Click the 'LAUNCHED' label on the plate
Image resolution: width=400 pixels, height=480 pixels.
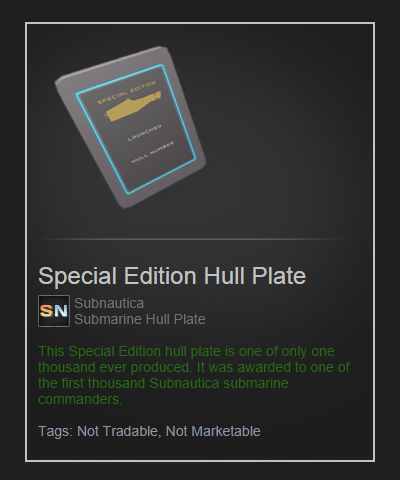(x=145, y=132)
